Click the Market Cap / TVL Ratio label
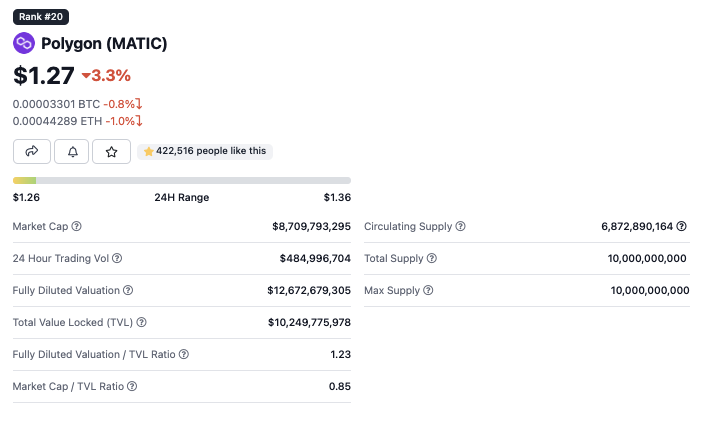Image resolution: width=707 pixels, height=423 pixels. point(68,386)
